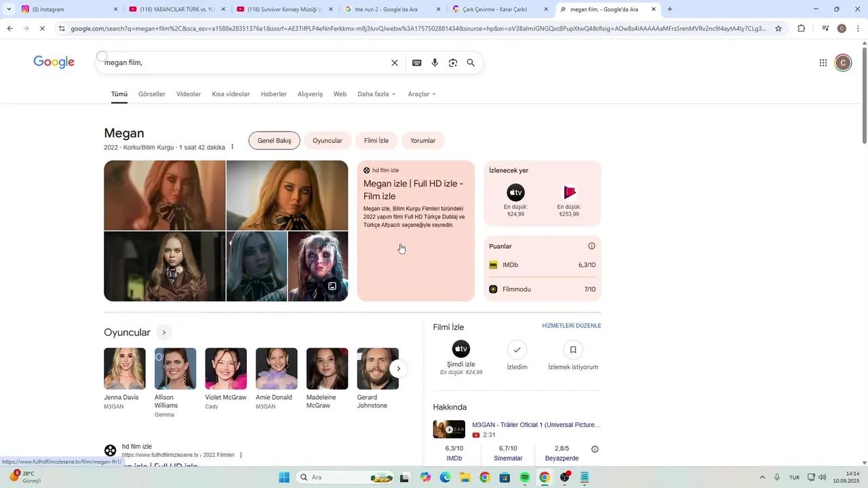The image size is (868, 488).
Task: Open Amie Donald cast photo
Action: (277, 369)
